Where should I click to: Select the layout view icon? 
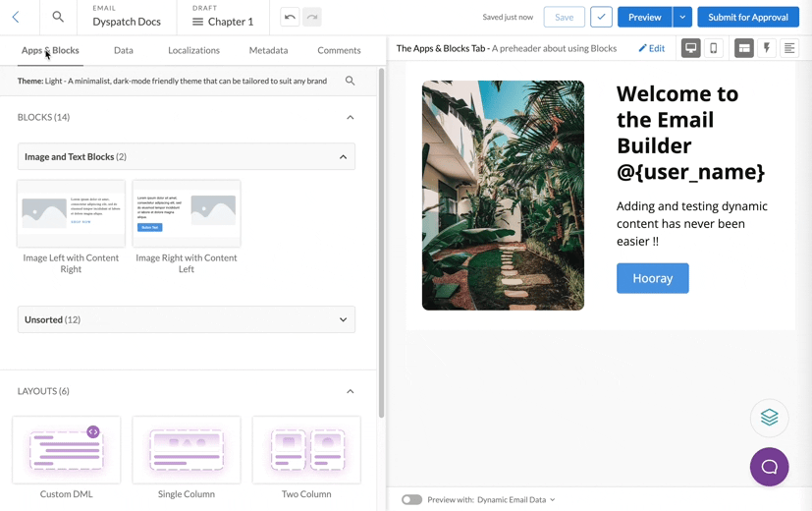(x=744, y=48)
